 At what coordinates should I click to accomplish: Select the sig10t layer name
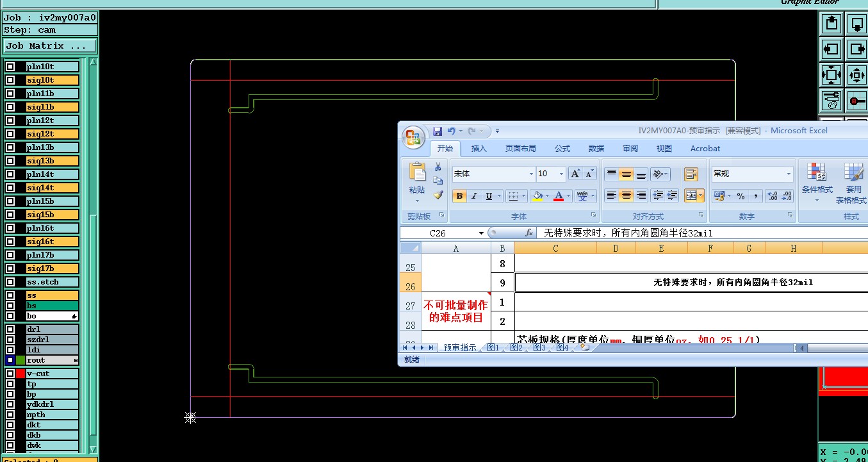pyautogui.click(x=53, y=80)
